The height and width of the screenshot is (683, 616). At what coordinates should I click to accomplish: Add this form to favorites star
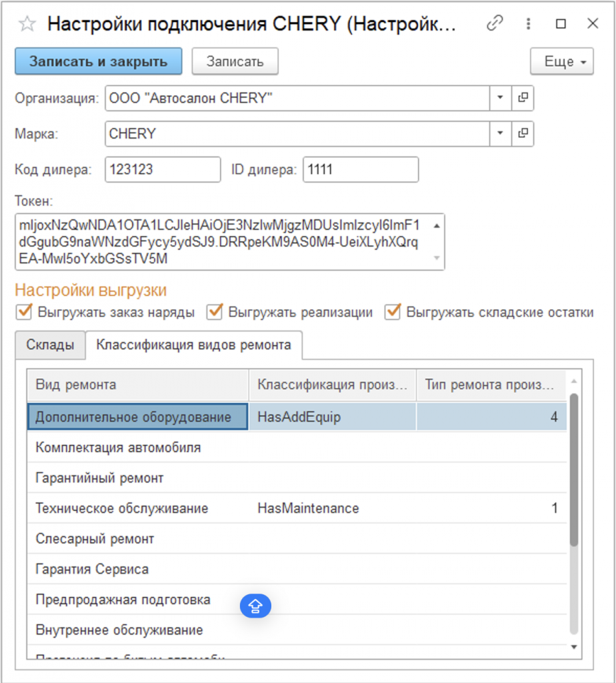pos(27,23)
